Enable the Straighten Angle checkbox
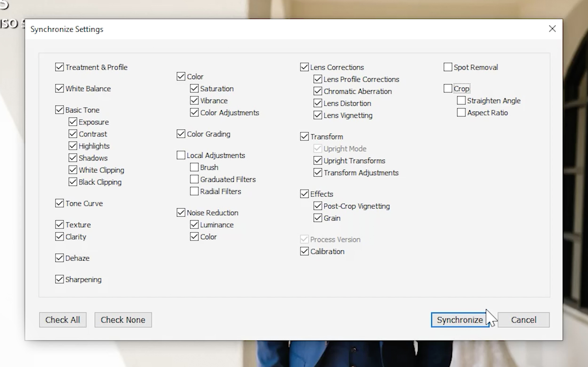588x367 pixels. 461,100
